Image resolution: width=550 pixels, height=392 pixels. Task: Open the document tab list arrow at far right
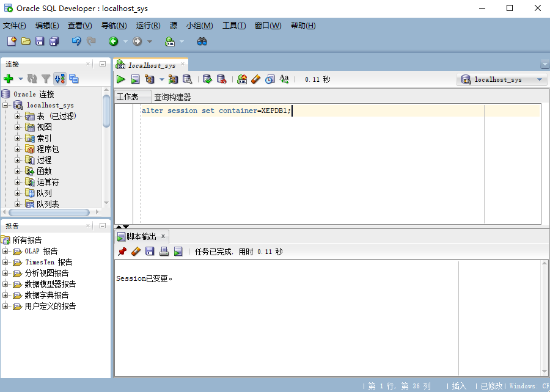(544, 65)
